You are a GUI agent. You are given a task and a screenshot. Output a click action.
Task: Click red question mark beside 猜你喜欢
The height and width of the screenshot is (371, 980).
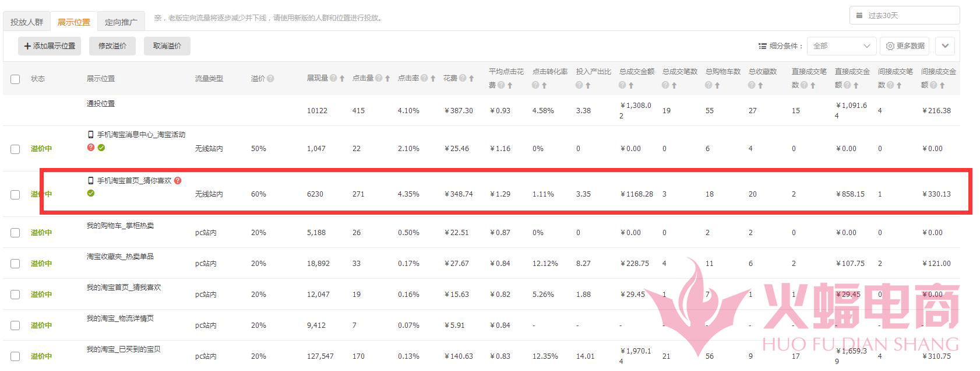coord(178,181)
